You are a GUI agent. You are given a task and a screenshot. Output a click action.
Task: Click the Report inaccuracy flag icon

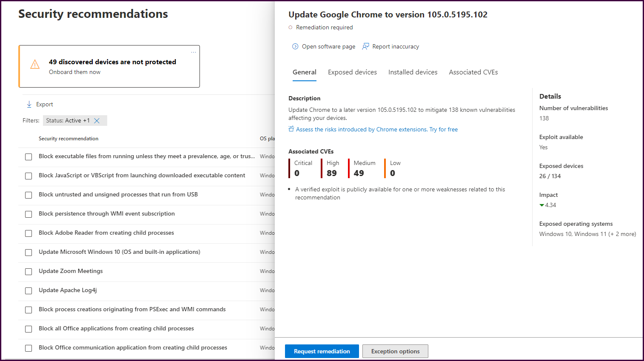click(365, 46)
